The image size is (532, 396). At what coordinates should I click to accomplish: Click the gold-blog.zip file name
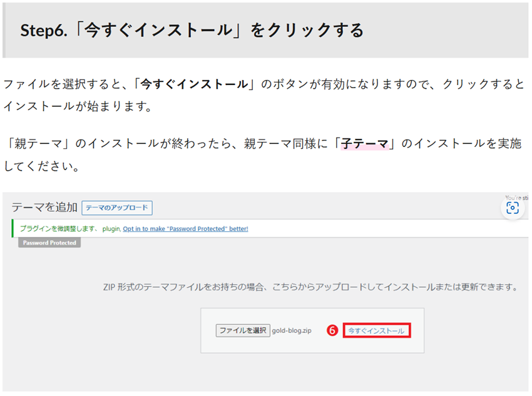coord(292,330)
